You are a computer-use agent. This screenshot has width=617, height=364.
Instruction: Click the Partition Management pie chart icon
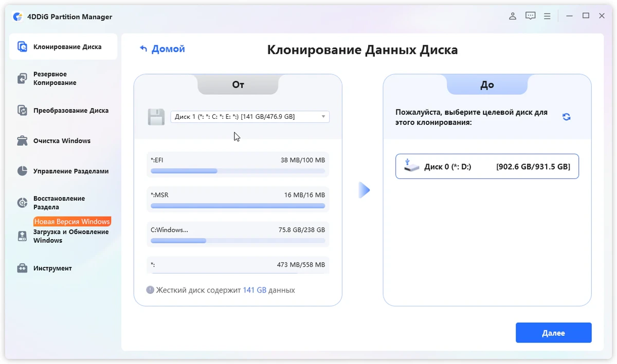(22, 171)
